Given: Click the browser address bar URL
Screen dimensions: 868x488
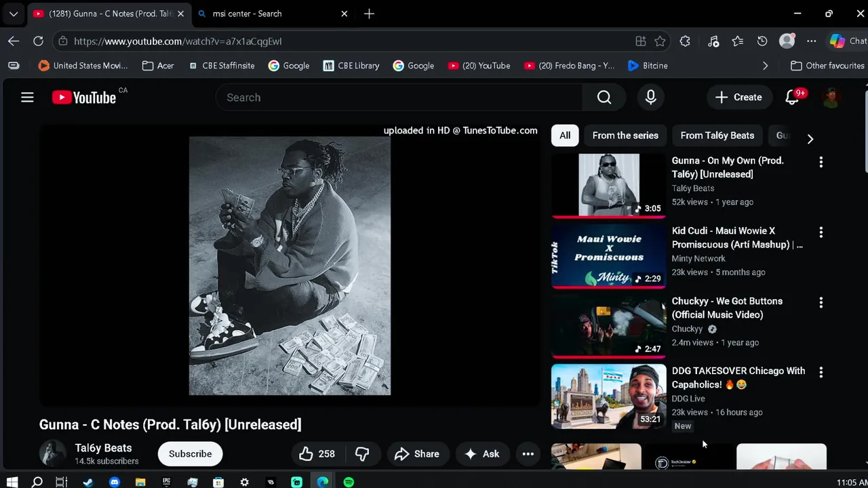Looking at the screenshot, I should 178,41.
